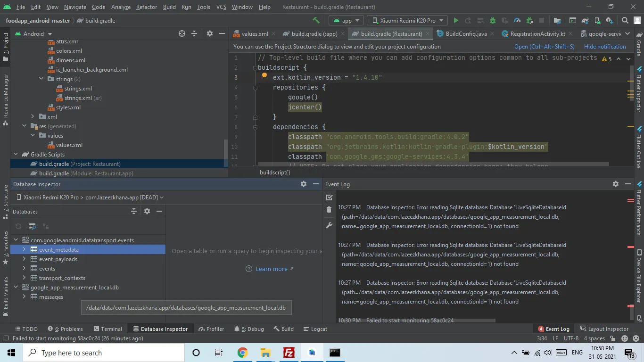The width and height of the screenshot is (644, 362).
Task: Mark all Event Log notifications as read
Action: (x=329, y=197)
